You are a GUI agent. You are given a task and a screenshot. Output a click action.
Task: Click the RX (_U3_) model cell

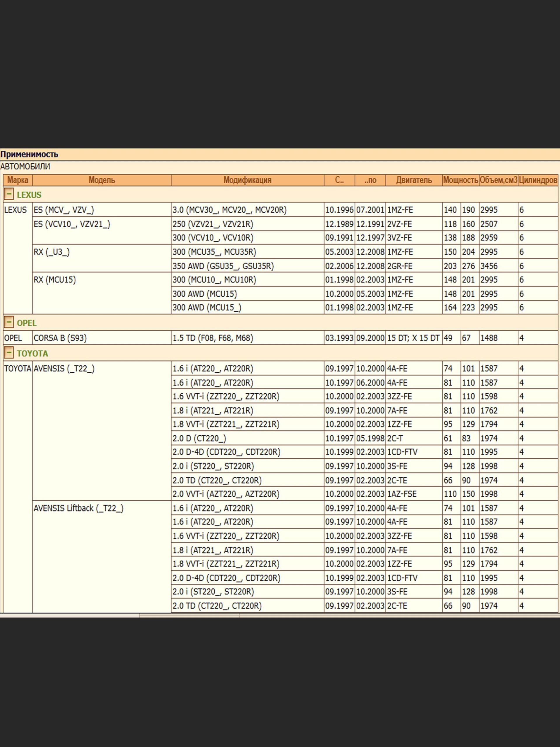tap(52, 252)
